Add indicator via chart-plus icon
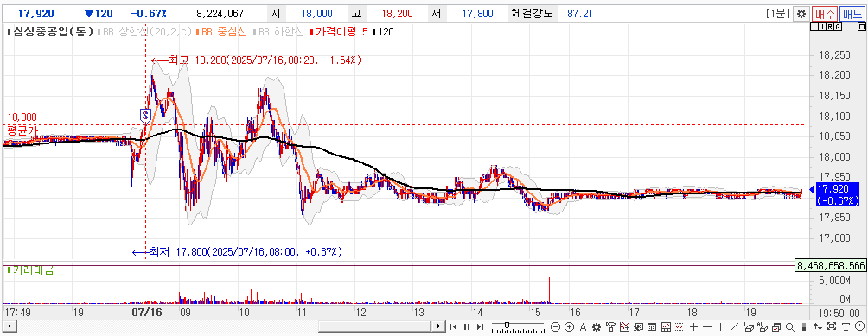The width and height of the screenshot is (868, 336). click(624, 326)
